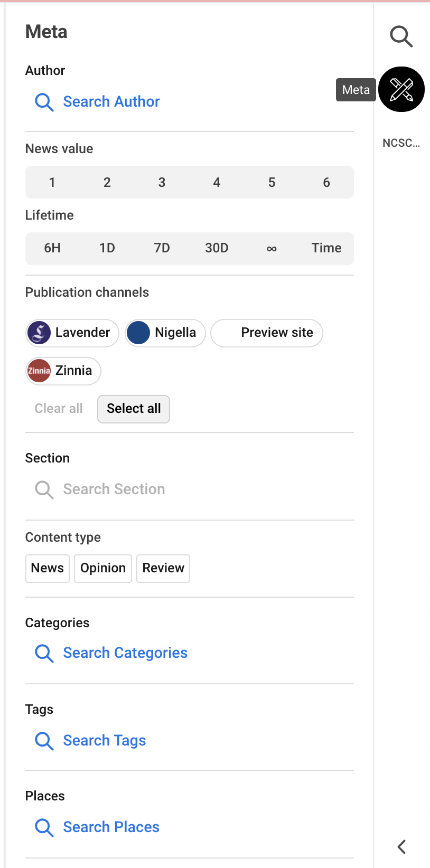Pick the Time lifetime option
Image resolution: width=430 pixels, height=868 pixels.
coord(326,248)
